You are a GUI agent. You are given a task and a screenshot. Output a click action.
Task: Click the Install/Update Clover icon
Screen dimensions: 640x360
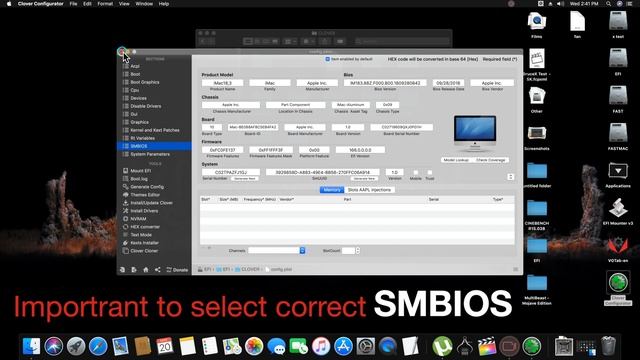pos(125,202)
